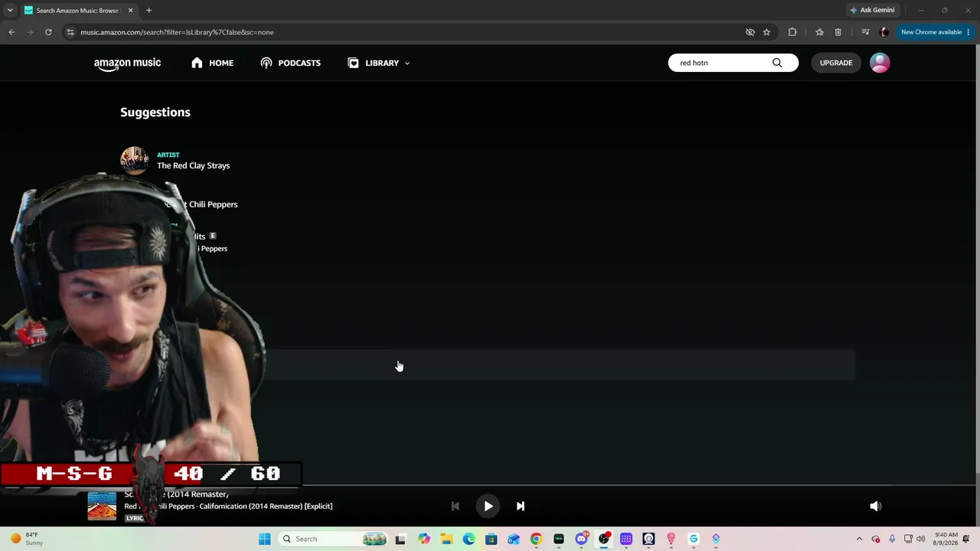980x551 pixels.
Task: Skip to the next track
Action: [521, 506]
